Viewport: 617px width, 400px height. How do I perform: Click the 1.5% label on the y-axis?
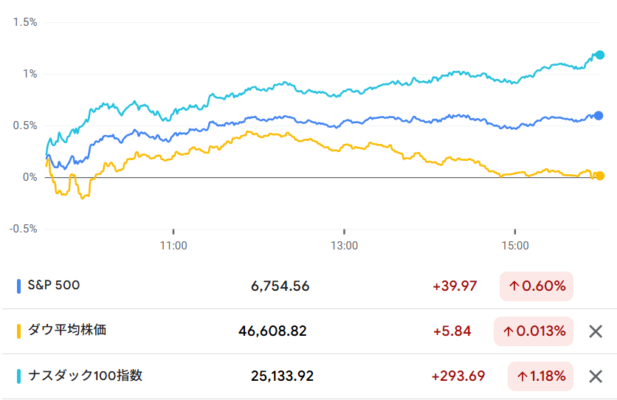(x=25, y=22)
